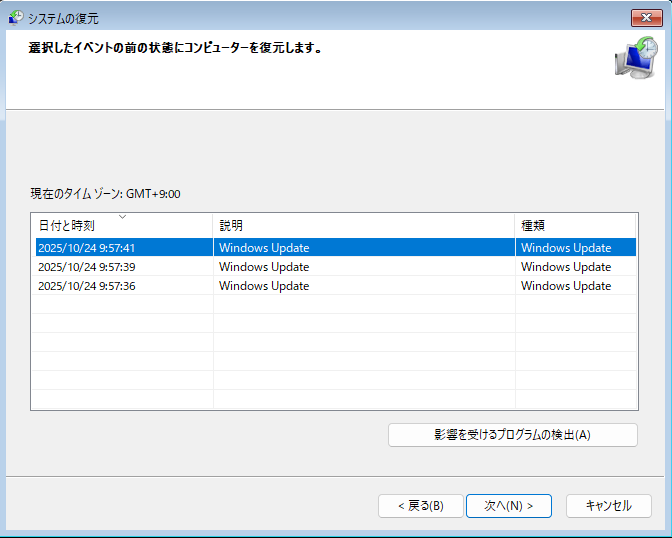Screen dimensions: 672x538
Task: Click the 現在のタイムゾーン GMT+9:00 label
Action: [105, 194]
